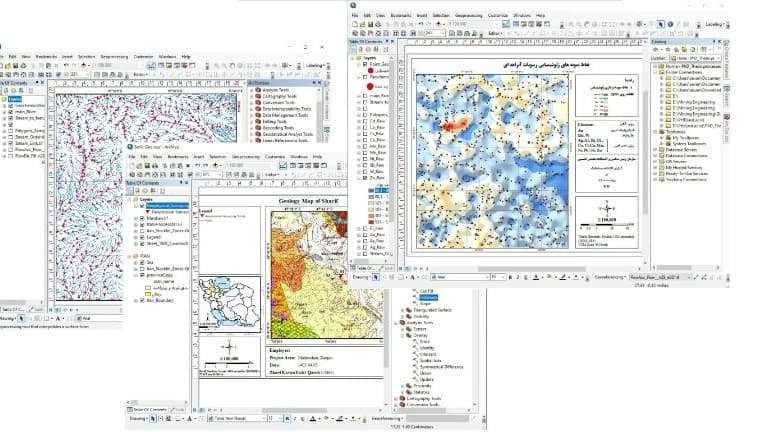The width and height of the screenshot is (768, 432).
Task: Select Union tool in Overlay toolset
Action: click(425, 373)
